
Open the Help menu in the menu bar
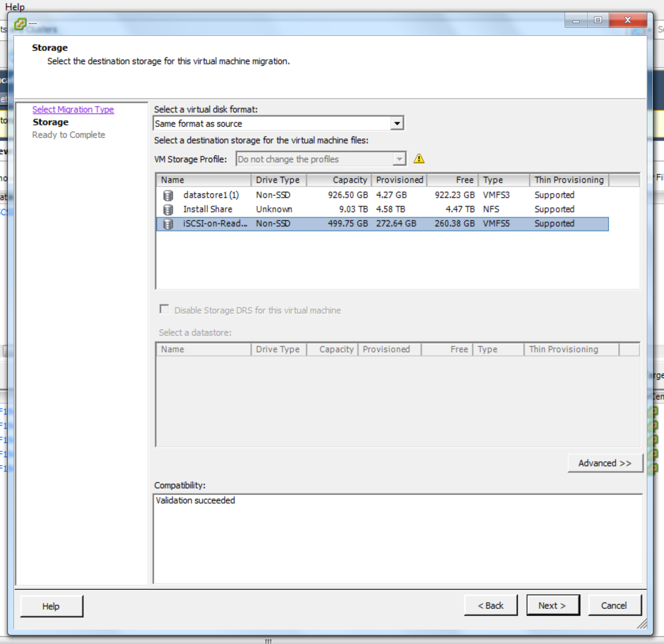pyautogui.click(x=15, y=7)
